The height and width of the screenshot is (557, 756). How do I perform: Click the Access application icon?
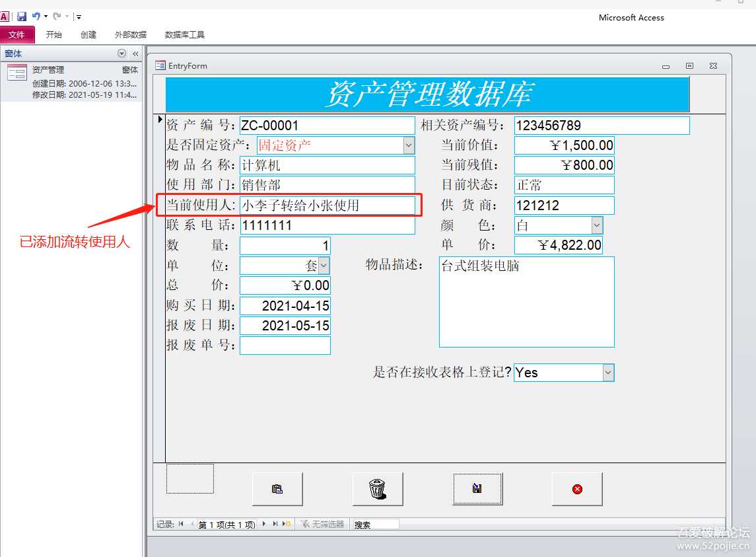click(x=5, y=17)
